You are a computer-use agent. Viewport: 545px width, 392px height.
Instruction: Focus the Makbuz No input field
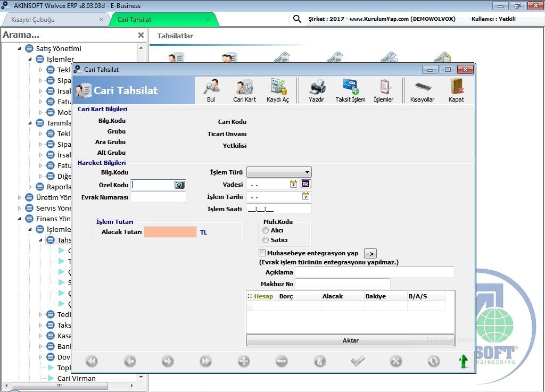[x=343, y=284]
